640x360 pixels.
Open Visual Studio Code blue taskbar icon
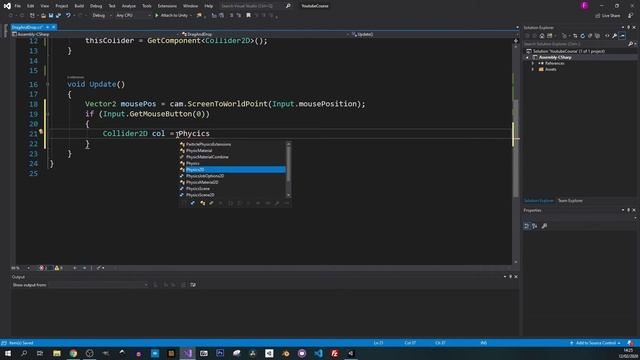pos(318,353)
